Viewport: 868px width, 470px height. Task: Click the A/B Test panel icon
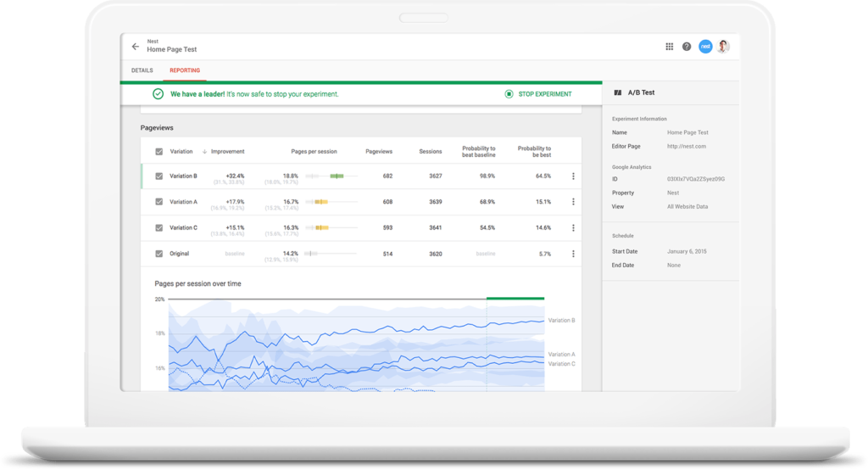618,92
